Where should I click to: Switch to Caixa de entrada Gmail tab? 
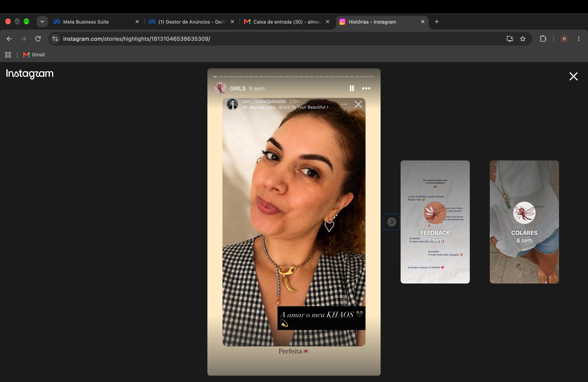pyautogui.click(x=287, y=22)
